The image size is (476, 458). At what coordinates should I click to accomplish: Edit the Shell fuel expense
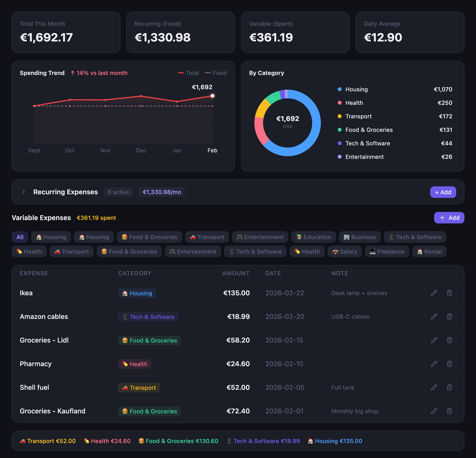[434, 387]
